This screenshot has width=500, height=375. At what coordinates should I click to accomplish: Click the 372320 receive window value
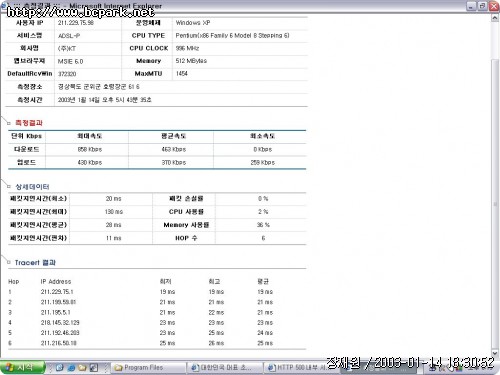67,74
